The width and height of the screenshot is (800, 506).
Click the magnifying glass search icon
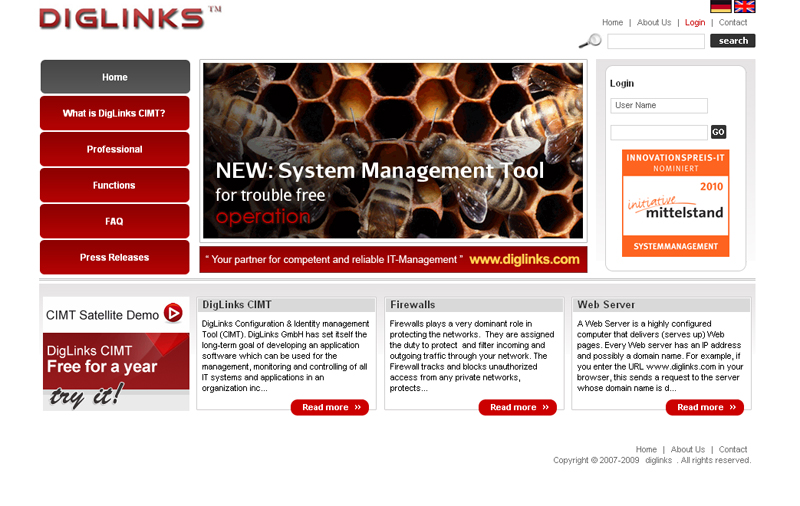pyautogui.click(x=590, y=41)
